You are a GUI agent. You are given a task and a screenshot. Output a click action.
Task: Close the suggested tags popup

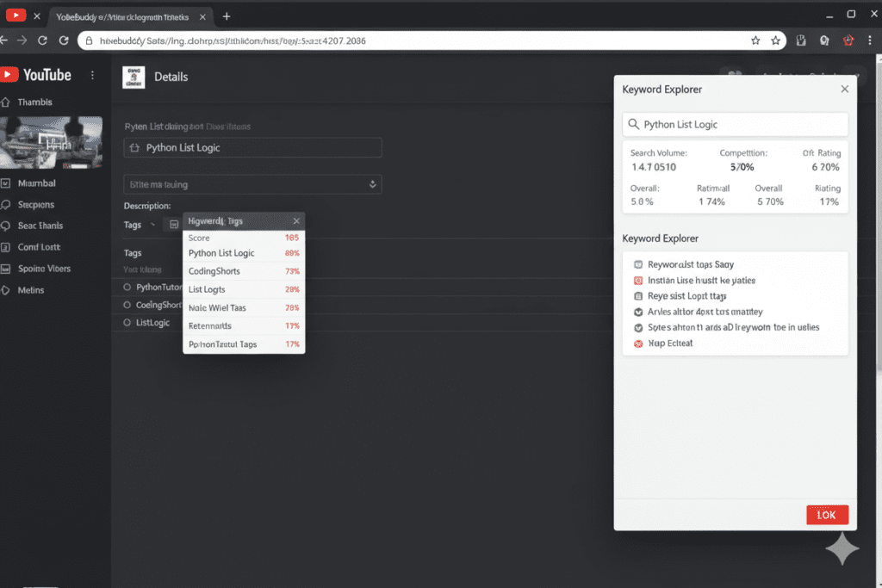point(295,220)
